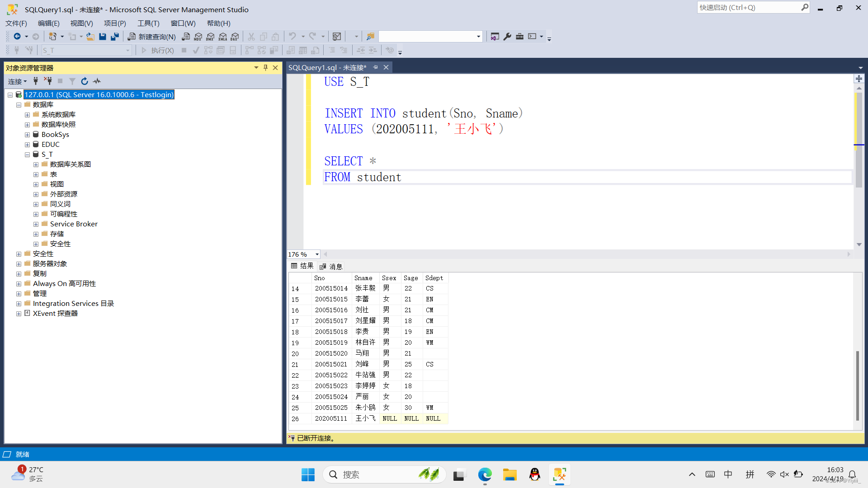Refresh the Object Explorer tree
The width and height of the screenshot is (868, 488).
click(x=85, y=81)
